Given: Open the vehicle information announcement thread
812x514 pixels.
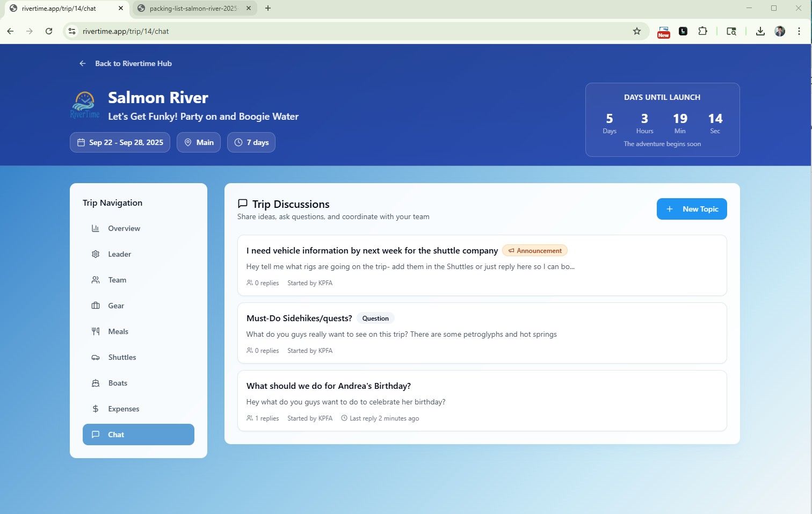Looking at the screenshot, I should coord(372,251).
